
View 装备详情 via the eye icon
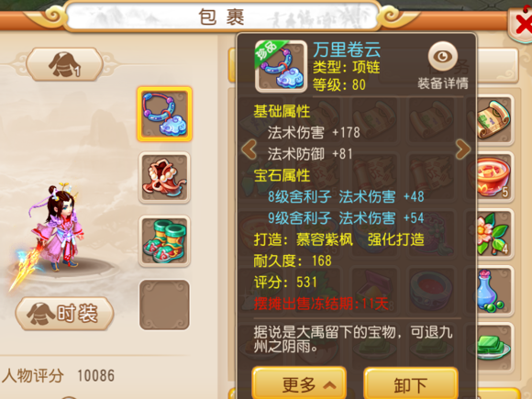(443, 56)
